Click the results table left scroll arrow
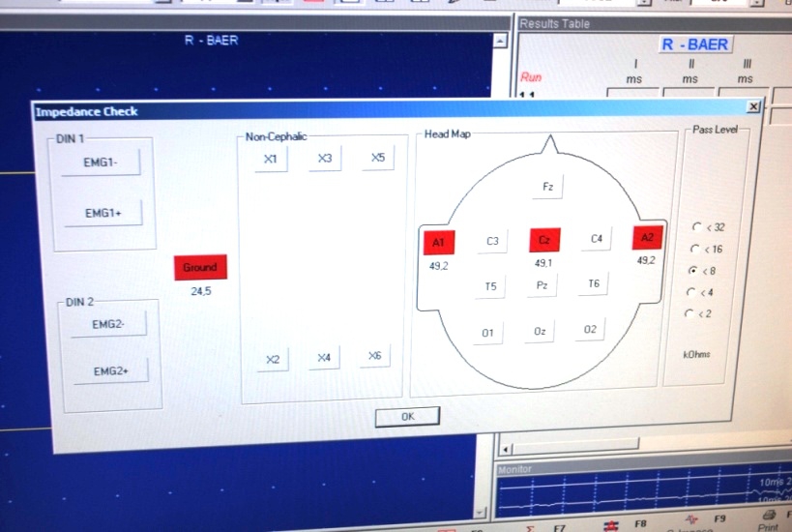 tap(506, 449)
